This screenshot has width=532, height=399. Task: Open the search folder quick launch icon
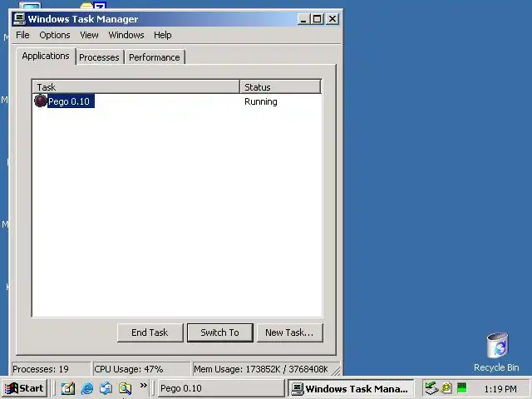pos(125,388)
